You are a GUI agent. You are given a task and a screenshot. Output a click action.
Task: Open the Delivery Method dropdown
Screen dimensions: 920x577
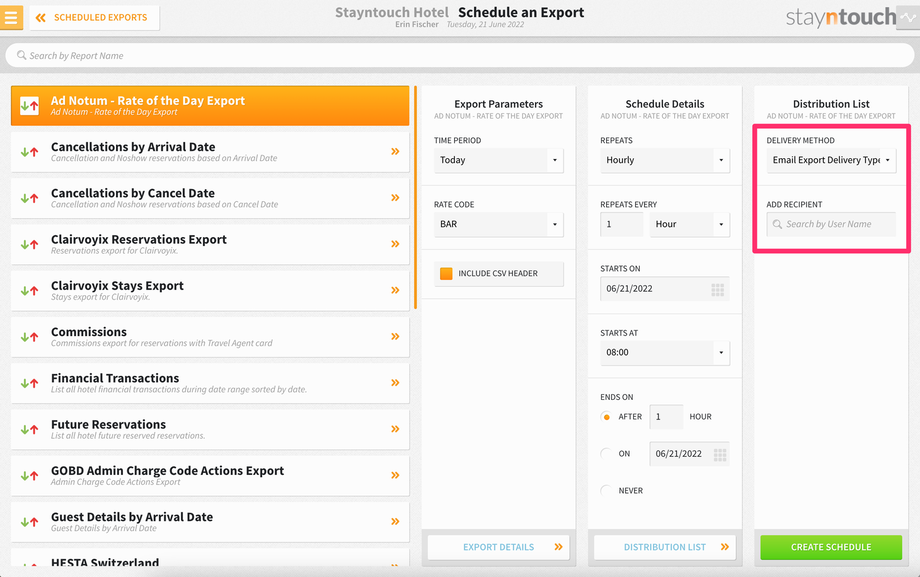pos(831,160)
